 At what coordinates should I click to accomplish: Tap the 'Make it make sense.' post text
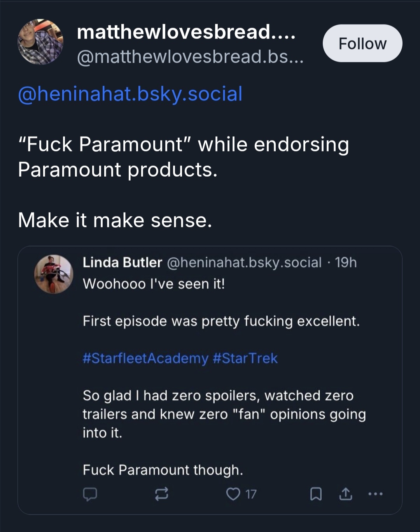pos(115,220)
